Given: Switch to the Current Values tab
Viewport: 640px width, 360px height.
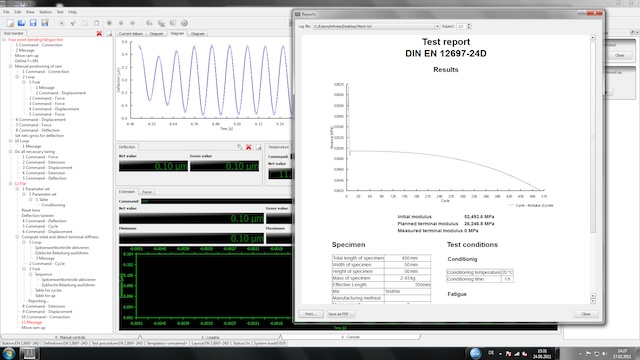Looking at the screenshot, I should (131, 33).
